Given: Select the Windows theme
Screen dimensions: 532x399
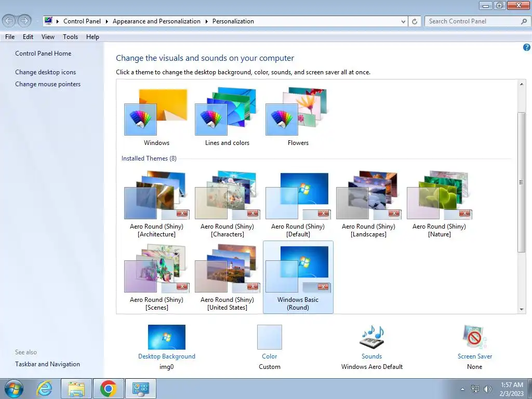Looking at the screenshot, I should click(156, 117).
